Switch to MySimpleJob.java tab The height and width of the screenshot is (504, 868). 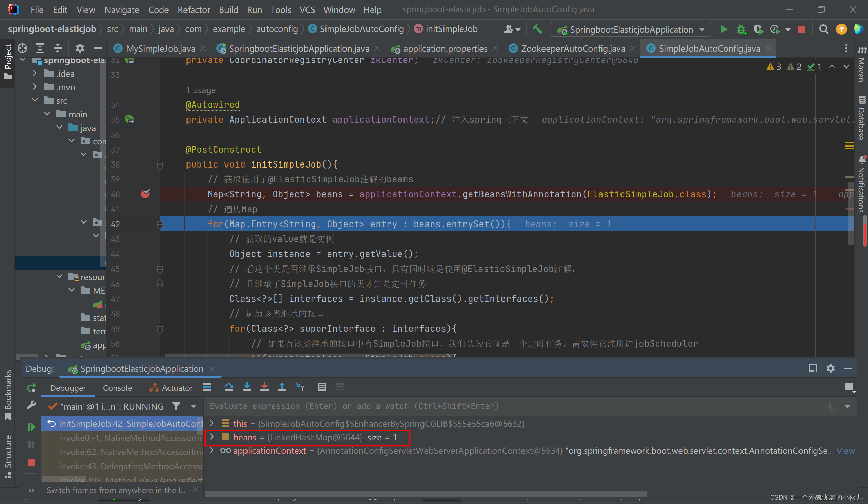click(x=160, y=49)
